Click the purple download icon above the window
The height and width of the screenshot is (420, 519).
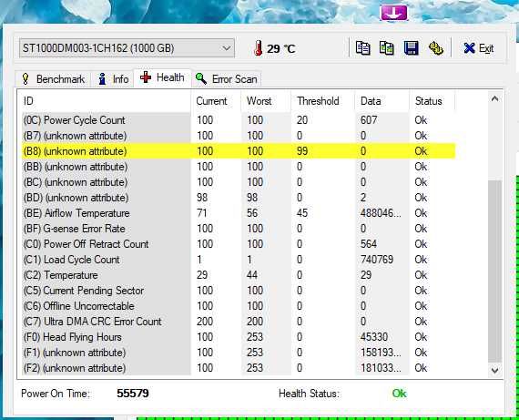pyautogui.click(x=393, y=12)
